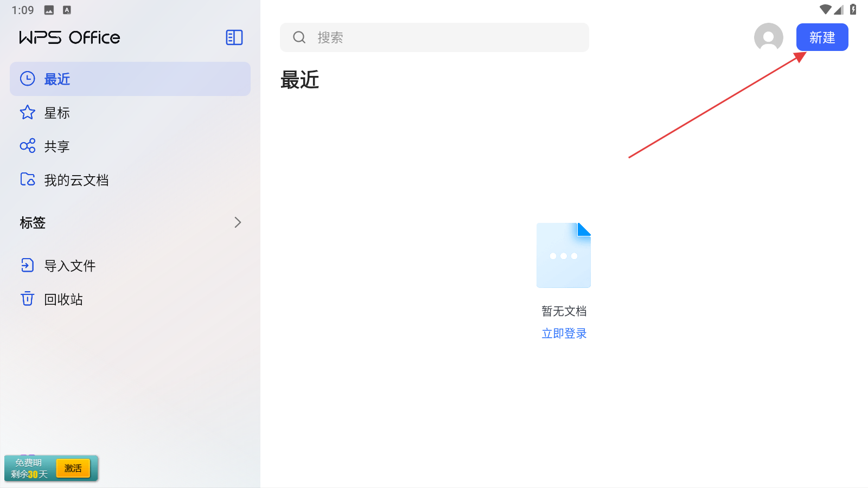
Task: Click the cloud folder icon beside 我的云文档
Action: tap(28, 179)
